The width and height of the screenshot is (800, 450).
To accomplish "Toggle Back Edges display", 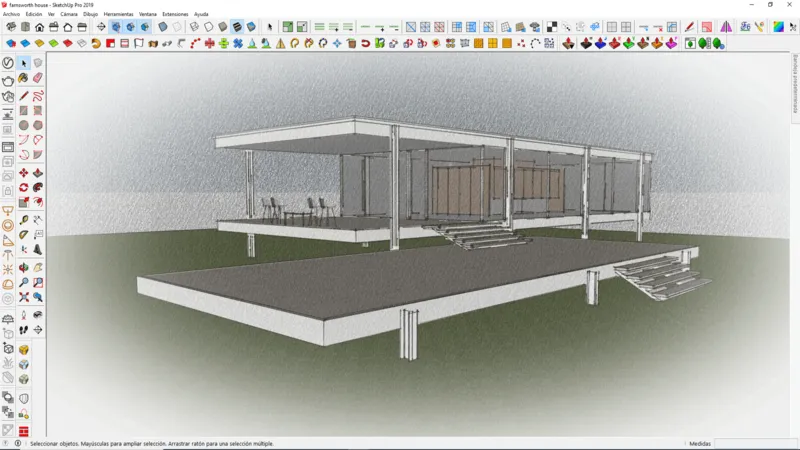I will coord(177,27).
